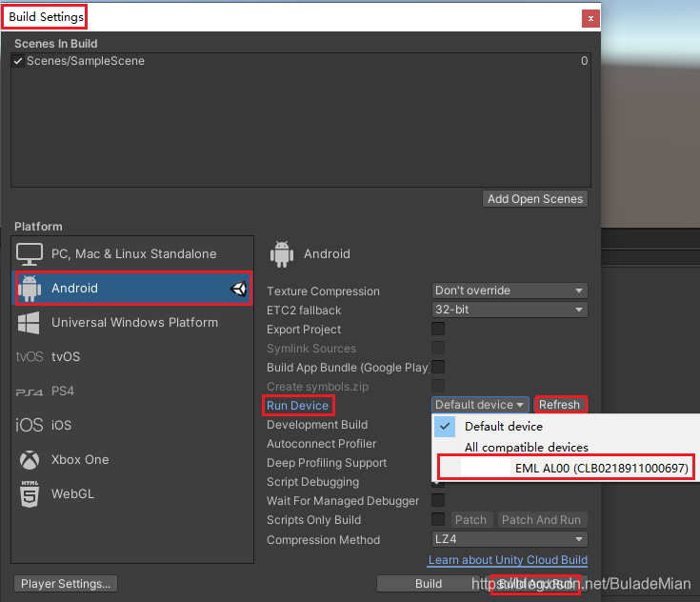Image resolution: width=700 pixels, height=602 pixels.
Task: Open the Compression Method LZ4 dropdown
Action: pyautogui.click(x=510, y=539)
